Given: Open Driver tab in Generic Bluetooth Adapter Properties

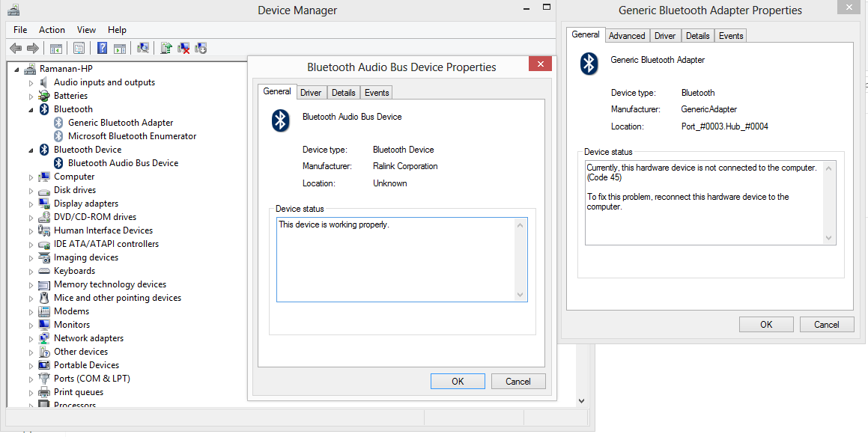Looking at the screenshot, I should pyautogui.click(x=665, y=35).
